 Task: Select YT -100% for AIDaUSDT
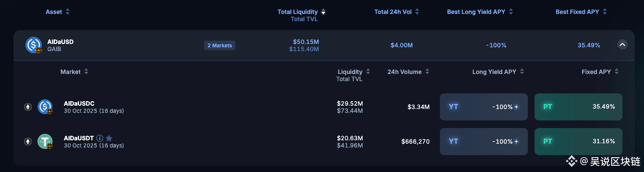pyautogui.click(x=483, y=142)
